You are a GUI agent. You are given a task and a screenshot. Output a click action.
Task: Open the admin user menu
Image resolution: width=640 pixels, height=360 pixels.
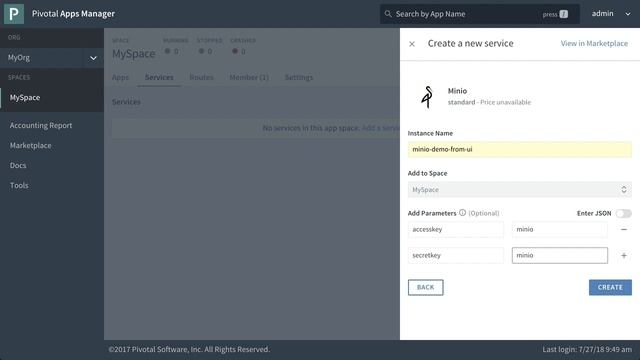(611, 14)
